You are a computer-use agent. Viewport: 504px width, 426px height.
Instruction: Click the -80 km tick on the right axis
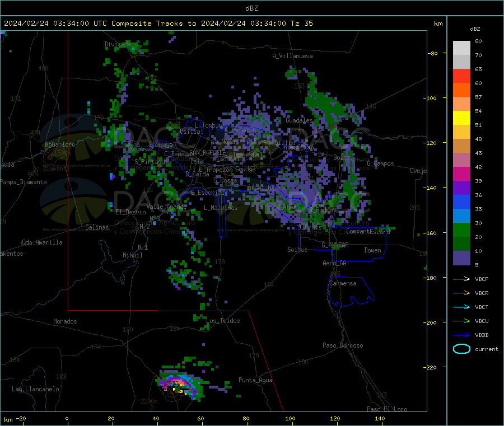coord(433,53)
